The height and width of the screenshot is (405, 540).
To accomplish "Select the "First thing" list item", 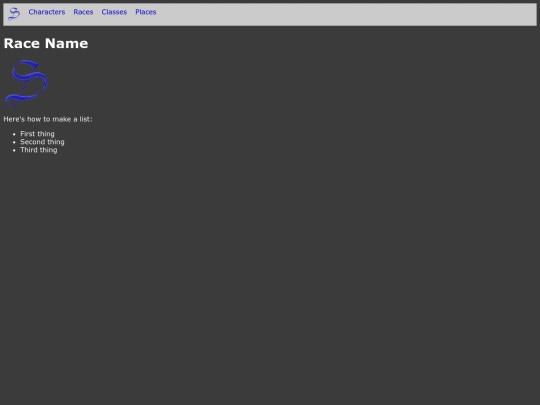I will pyautogui.click(x=37, y=134).
